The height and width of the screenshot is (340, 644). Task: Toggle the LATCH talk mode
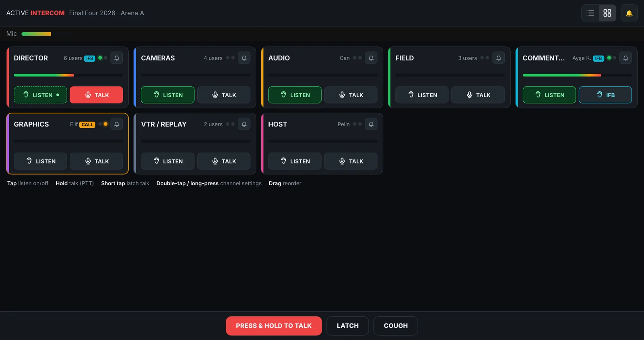[x=348, y=326]
